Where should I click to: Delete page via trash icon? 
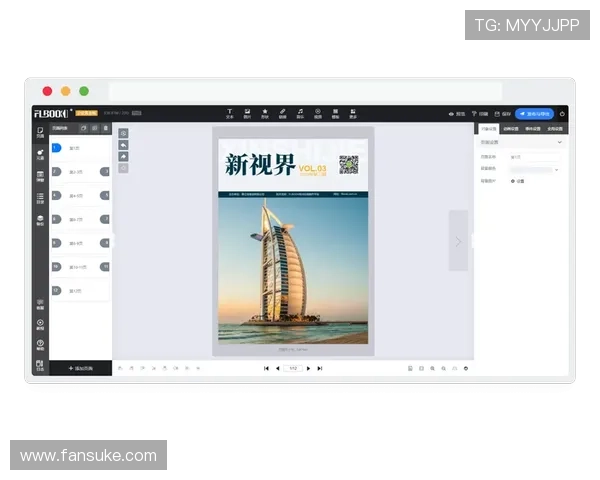(x=106, y=128)
